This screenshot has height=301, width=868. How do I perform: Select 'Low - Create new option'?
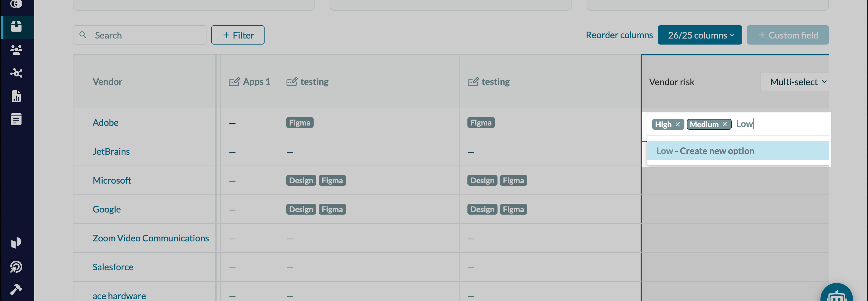738,151
